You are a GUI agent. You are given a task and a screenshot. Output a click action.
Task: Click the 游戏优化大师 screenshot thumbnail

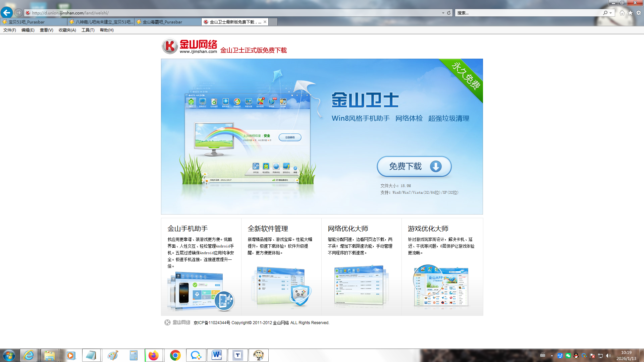(441, 286)
